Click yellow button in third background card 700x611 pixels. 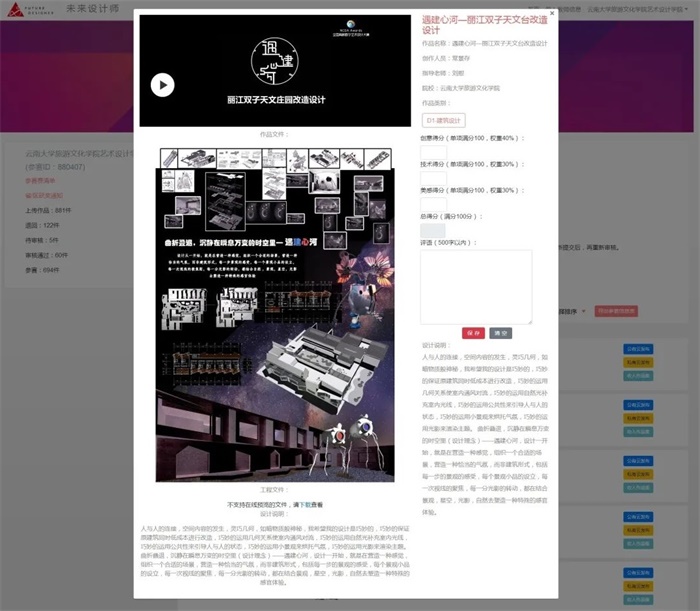(638, 474)
